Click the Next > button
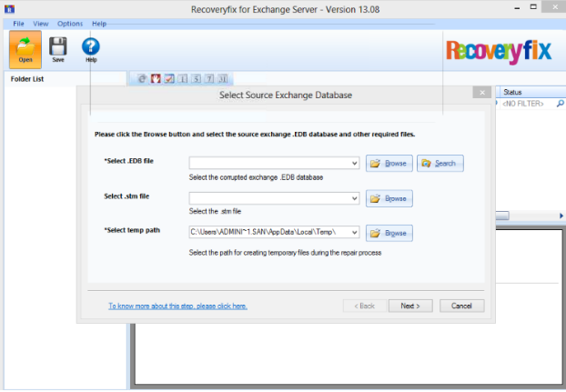Screen dimensions: 566x392 coord(410,306)
